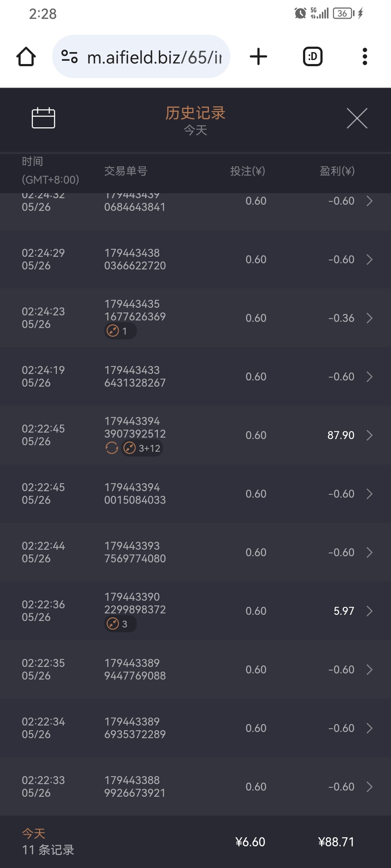Tap the site settings icon in address bar
391x868 pixels.
pos(70,57)
